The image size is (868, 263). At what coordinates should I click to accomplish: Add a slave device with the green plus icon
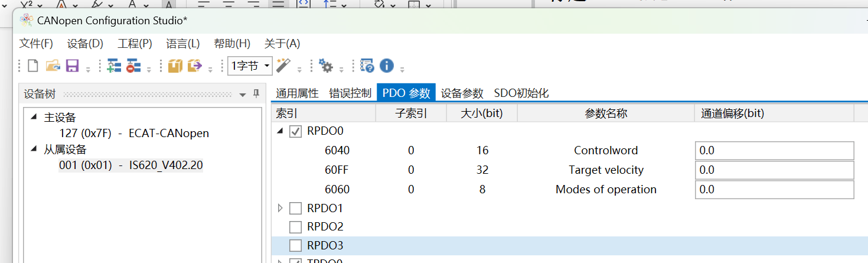(x=113, y=66)
